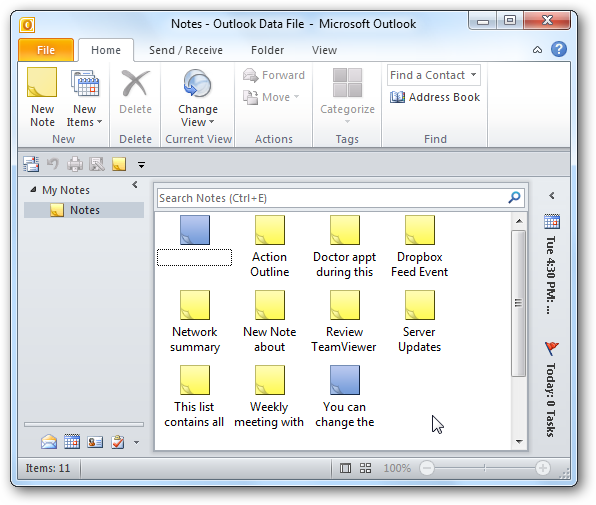Click the To-Do Bar calendar icon
596x505 pixels.
pyautogui.click(x=552, y=221)
